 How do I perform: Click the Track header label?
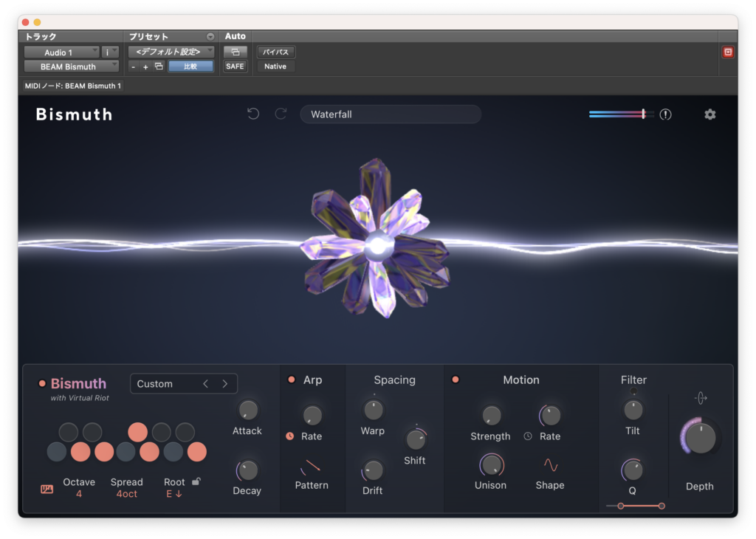41,37
